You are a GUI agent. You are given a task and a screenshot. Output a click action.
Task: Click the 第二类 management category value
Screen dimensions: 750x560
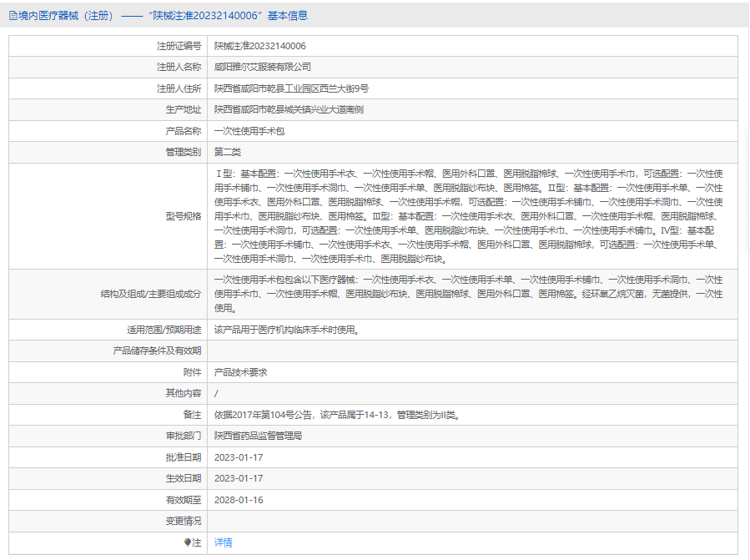coord(228,152)
